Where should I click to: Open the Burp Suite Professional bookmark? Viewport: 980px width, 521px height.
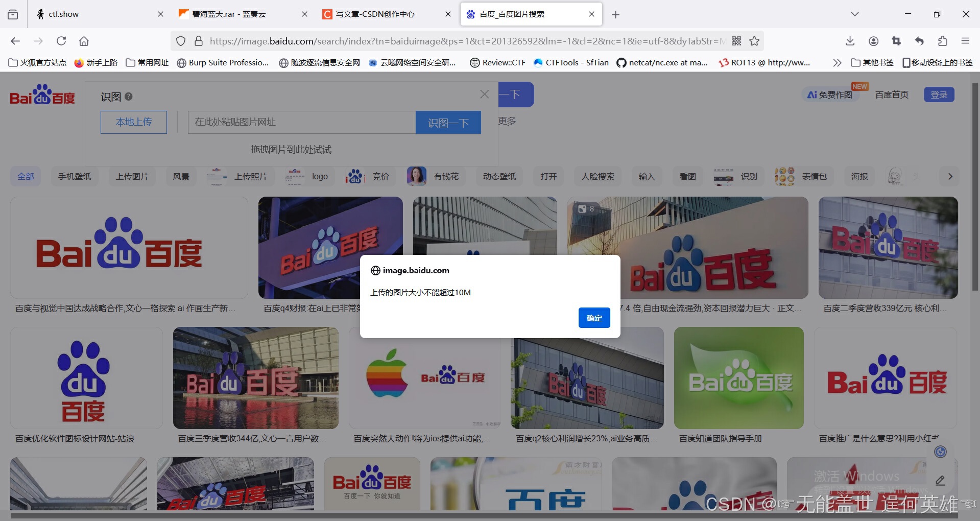[x=223, y=62]
